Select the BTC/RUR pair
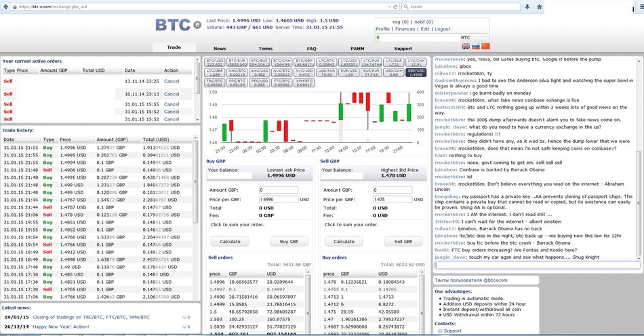644x336 pixels. pyautogui.click(x=237, y=62)
